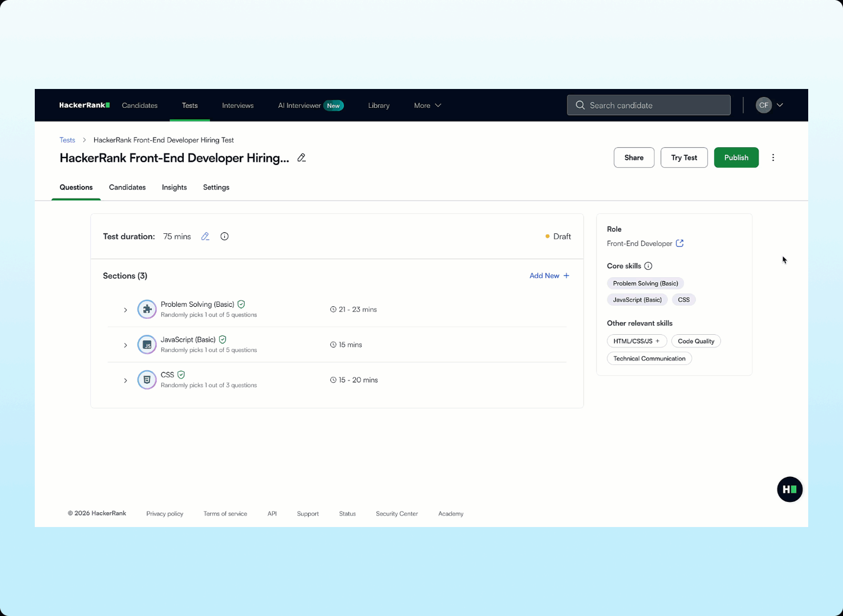The height and width of the screenshot is (616, 843).
Task: Click Tests breadcrumb link
Action: coord(67,140)
